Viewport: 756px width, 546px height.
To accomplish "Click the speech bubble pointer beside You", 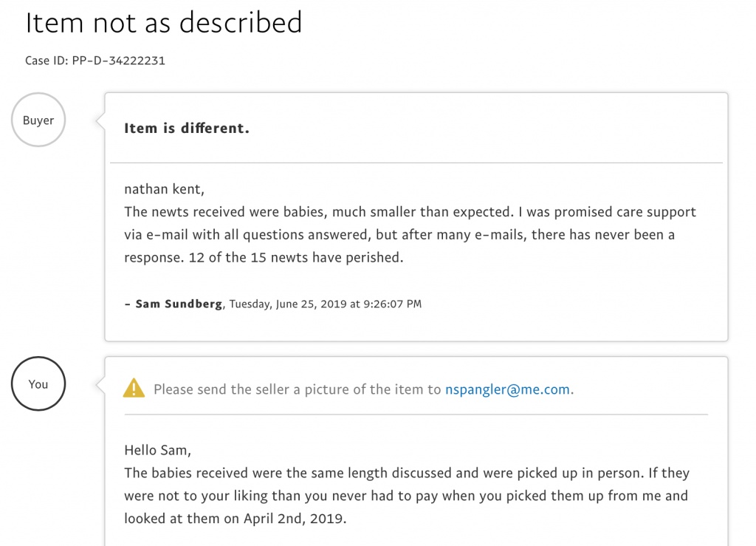I will click(x=100, y=384).
